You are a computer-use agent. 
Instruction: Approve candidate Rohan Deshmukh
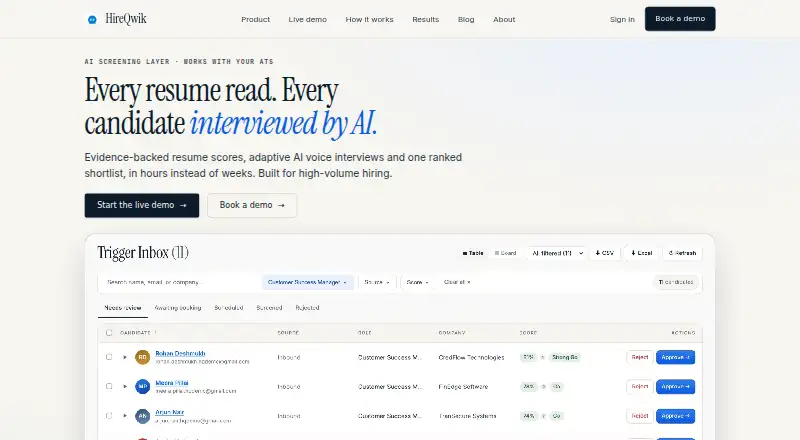(676, 357)
